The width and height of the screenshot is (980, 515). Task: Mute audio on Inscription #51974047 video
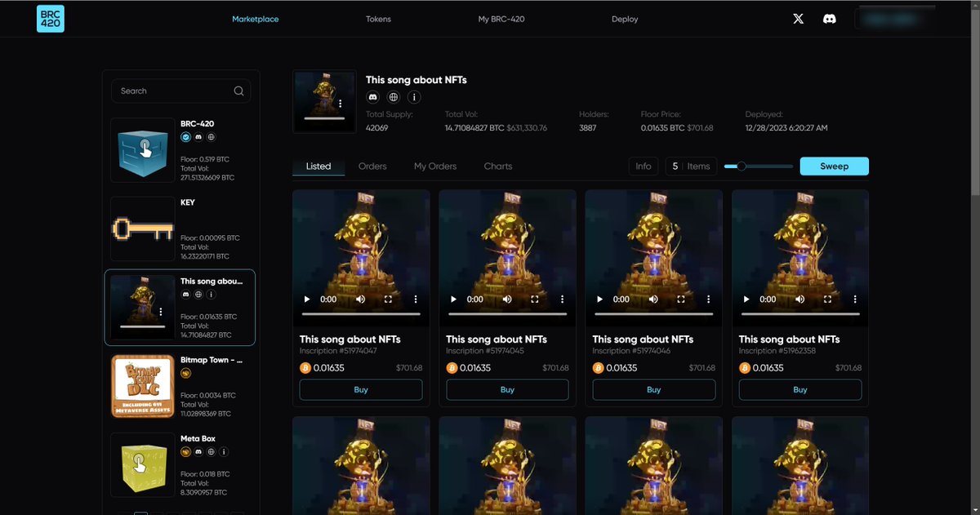click(x=361, y=300)
